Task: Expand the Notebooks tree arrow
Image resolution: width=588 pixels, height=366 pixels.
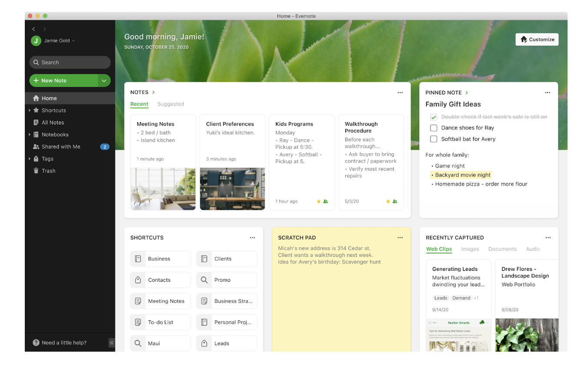Action: 30,135
